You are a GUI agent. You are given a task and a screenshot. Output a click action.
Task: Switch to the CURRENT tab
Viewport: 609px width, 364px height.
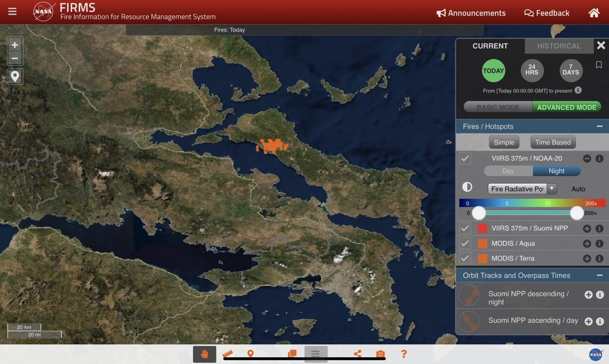(x=490, y=46)
